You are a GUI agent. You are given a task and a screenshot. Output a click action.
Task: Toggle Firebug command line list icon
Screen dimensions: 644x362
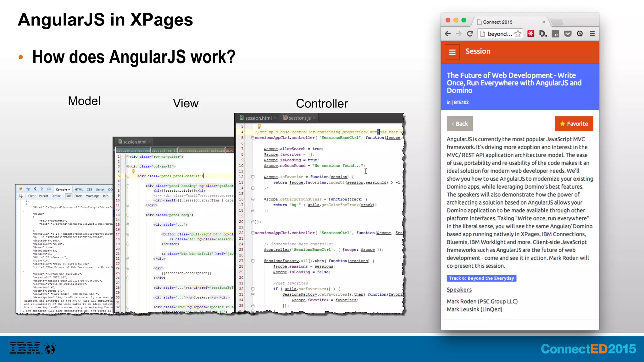(49, 189)
